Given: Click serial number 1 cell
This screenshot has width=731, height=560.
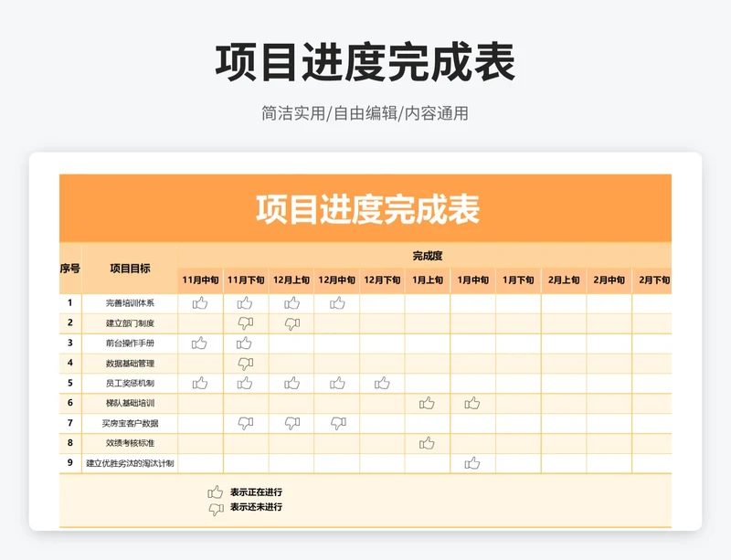Looking at the screenshot, I should [70, 303].
